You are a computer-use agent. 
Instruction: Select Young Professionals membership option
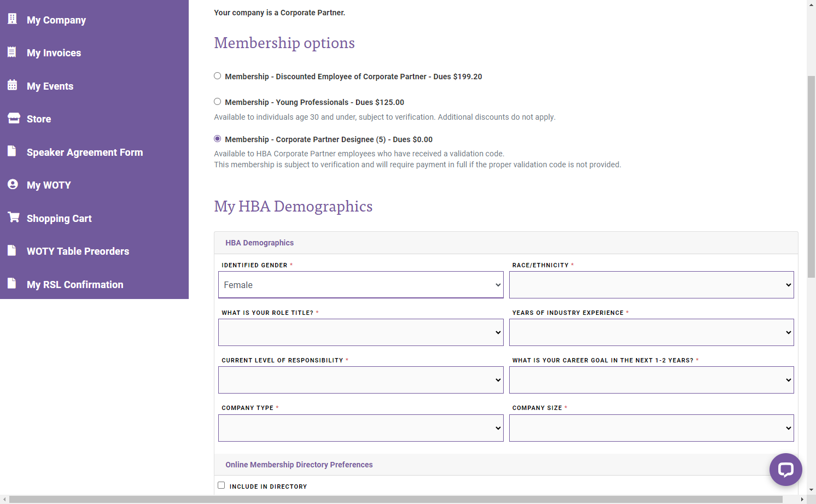tap(218, 102)
